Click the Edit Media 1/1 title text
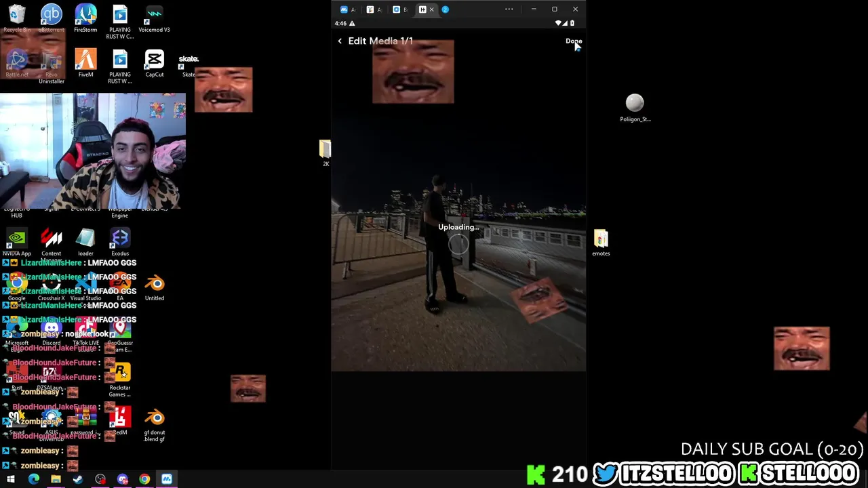Image resolution: width=868 pixels, height=488 pixels. [x=380, y=41]
